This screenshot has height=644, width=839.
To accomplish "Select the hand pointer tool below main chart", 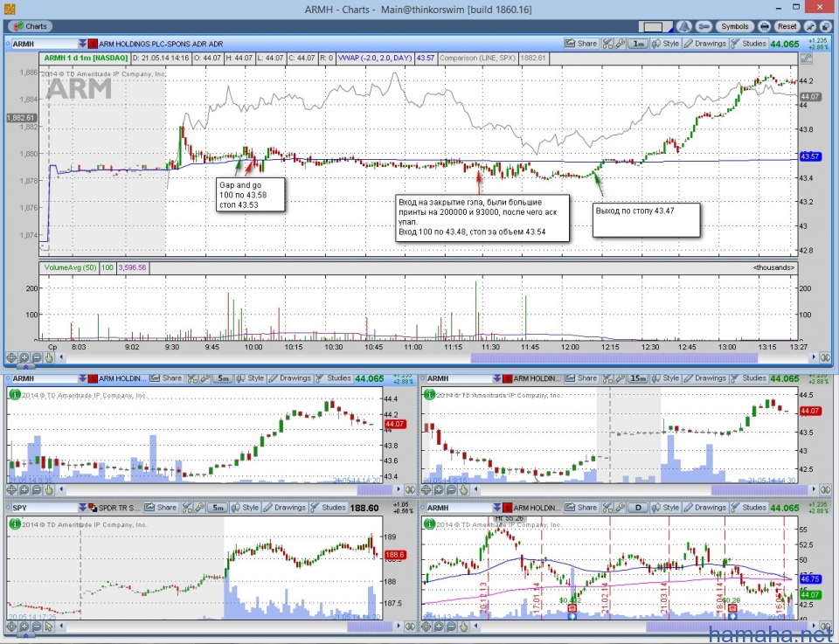I will [x=49, y=357].
